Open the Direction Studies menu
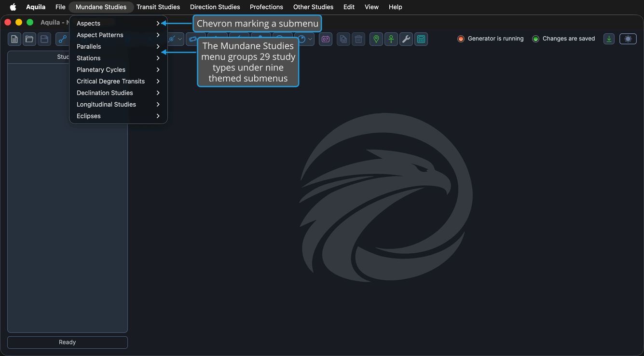The height and width of the screenshot is (356, 644). 215,7
